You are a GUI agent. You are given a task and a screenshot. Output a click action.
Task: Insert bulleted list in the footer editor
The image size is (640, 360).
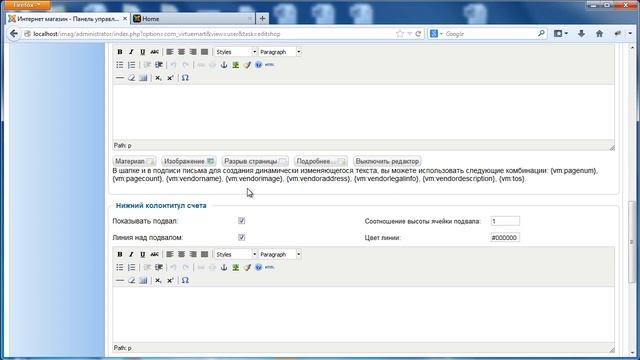point(120,267)
